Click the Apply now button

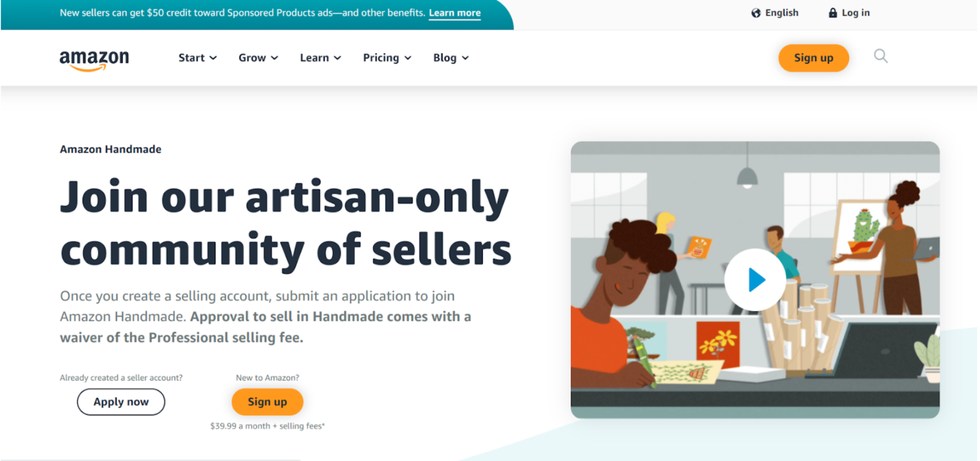(x=121, y=402)
